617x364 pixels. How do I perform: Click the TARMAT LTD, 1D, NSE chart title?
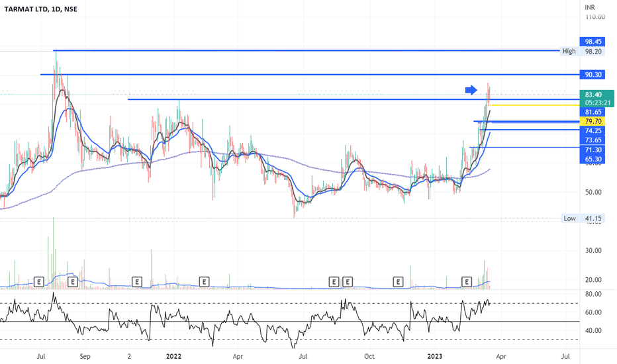41,9
